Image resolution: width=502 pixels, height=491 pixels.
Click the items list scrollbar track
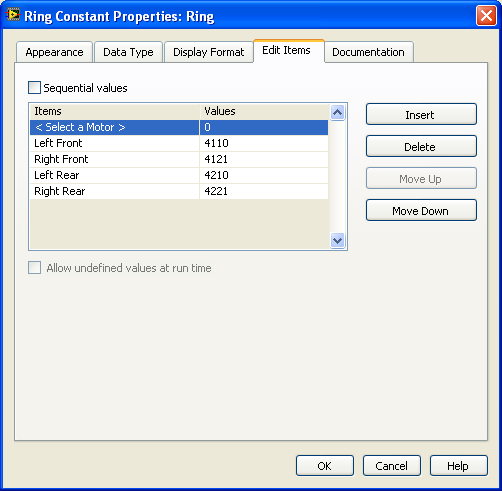click(x=338, y=177)
